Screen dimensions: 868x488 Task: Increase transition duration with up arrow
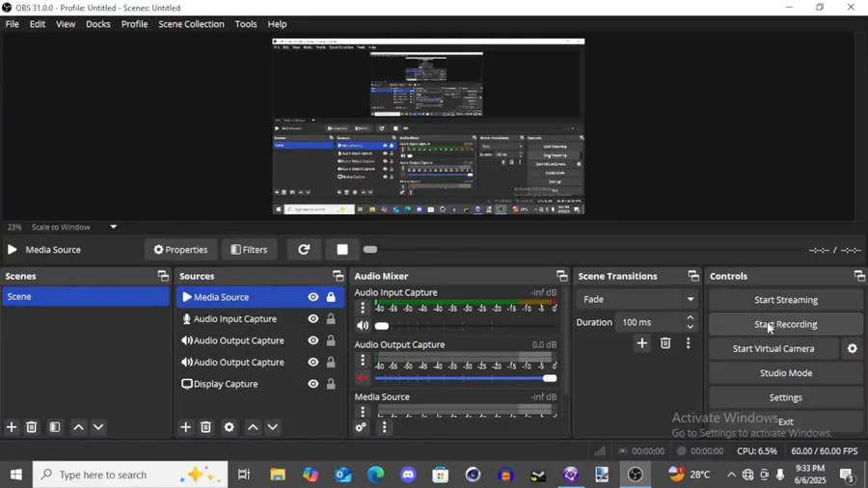point(690,317)
